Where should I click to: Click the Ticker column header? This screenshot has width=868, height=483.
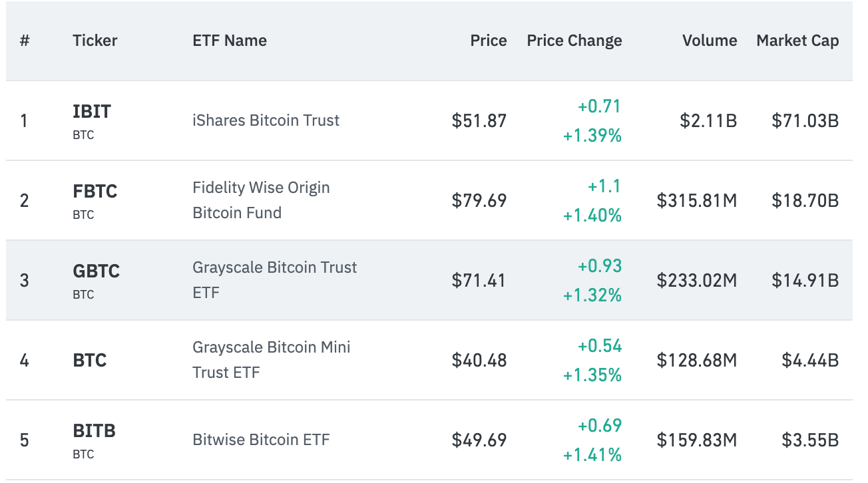tap(95, 41)
